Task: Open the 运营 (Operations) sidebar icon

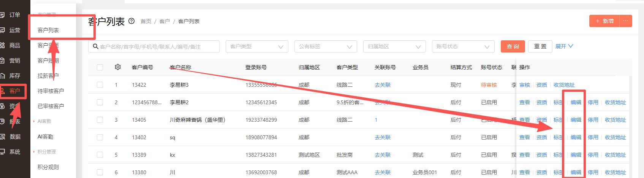Action: tap(2, 30)
